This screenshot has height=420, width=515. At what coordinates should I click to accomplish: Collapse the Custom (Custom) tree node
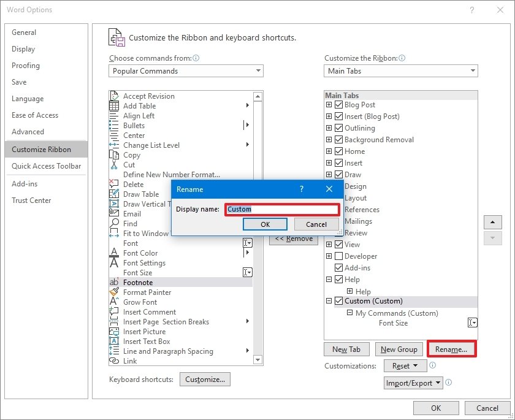tap(329, 301)
